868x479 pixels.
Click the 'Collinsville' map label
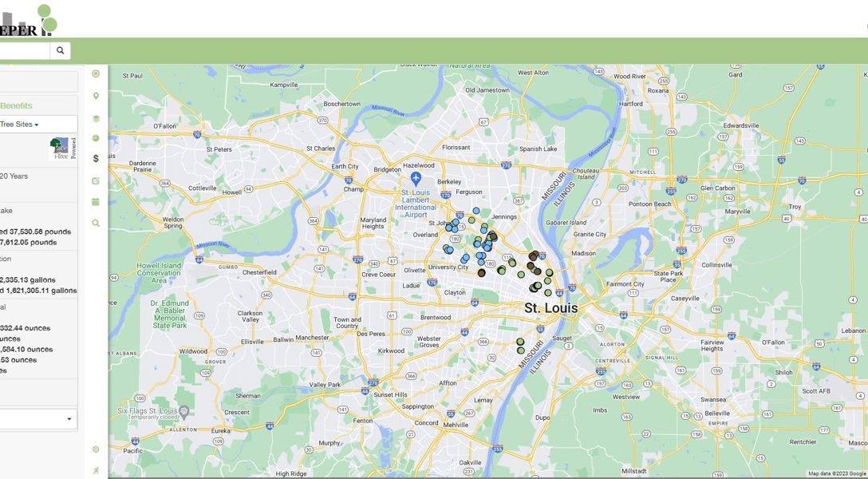coord(717,265)
